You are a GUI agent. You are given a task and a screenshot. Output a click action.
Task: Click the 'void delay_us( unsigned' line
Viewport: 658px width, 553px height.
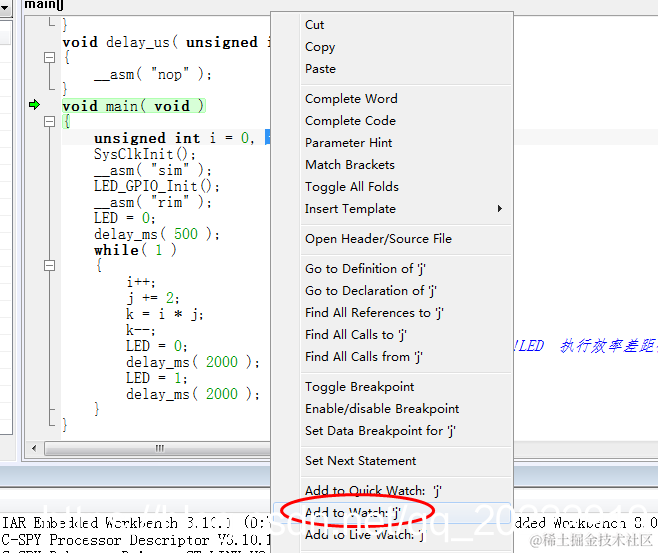[x=166, y=42]
